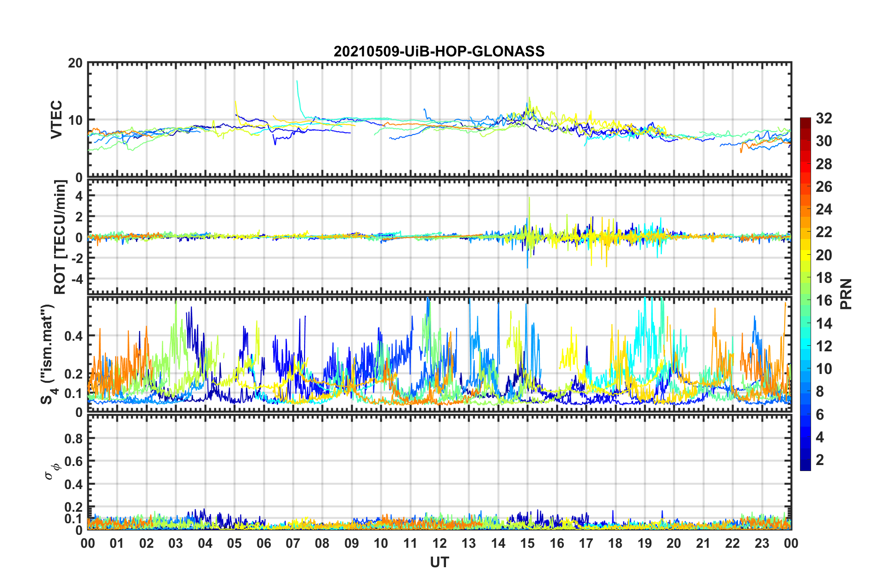Select x-axis tick label 13
879x588 pixels.
(469, 543)
